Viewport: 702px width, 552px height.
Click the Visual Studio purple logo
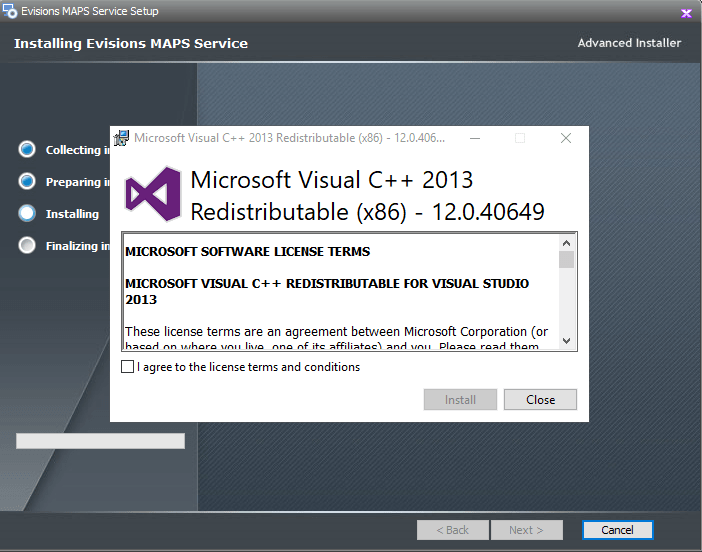point(153,194)
